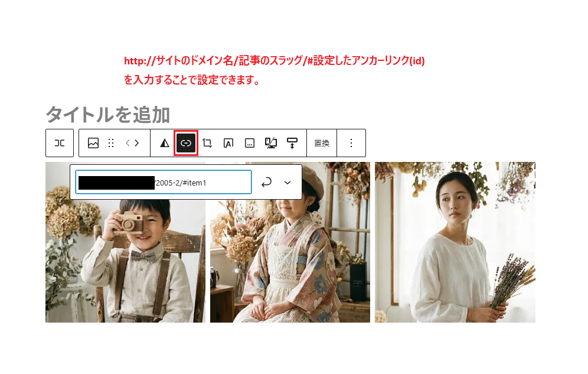588x374 pixels.
Task: Add text over image icon
Action: tap(228, 143)
